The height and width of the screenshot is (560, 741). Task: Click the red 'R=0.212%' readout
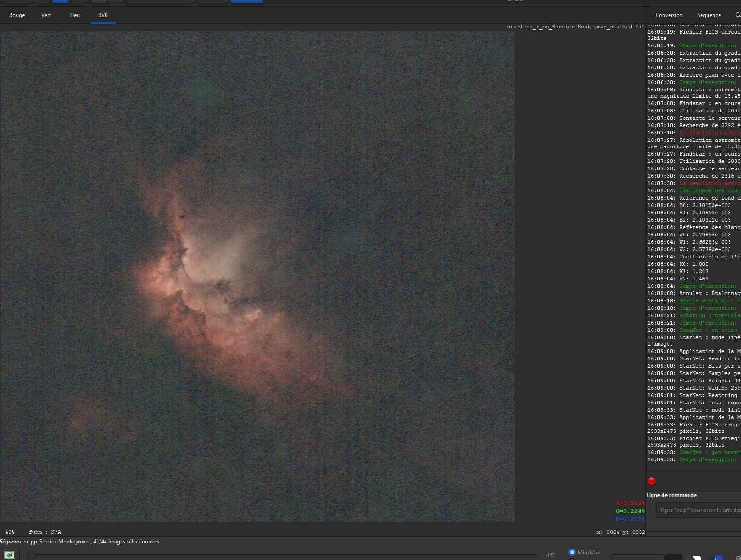coord(630,503)
